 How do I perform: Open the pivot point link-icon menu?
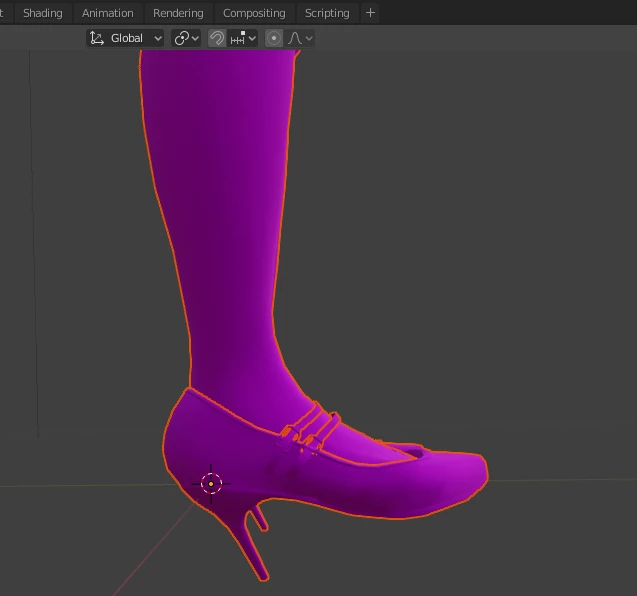coord(186,39)
